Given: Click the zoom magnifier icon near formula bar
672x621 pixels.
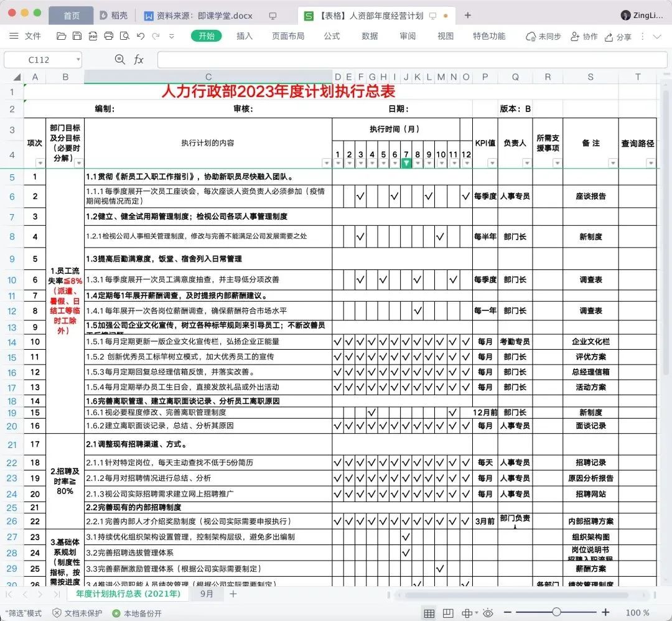Looking at the screenshot, I should (120, 60).
